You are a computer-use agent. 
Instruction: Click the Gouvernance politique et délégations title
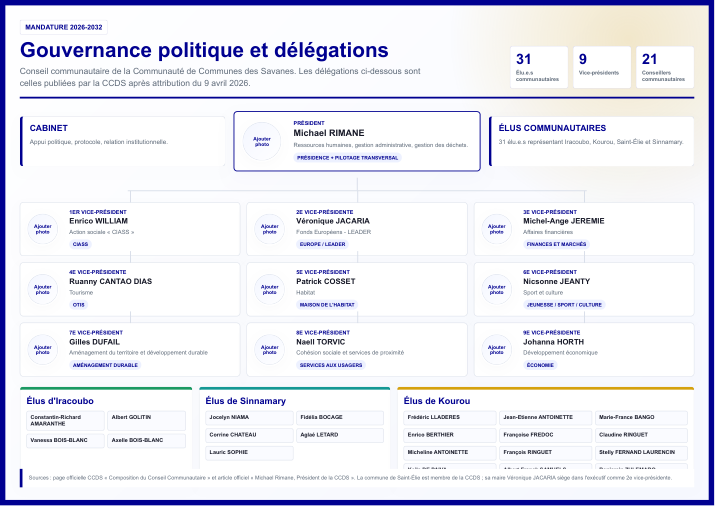(204, 50)
